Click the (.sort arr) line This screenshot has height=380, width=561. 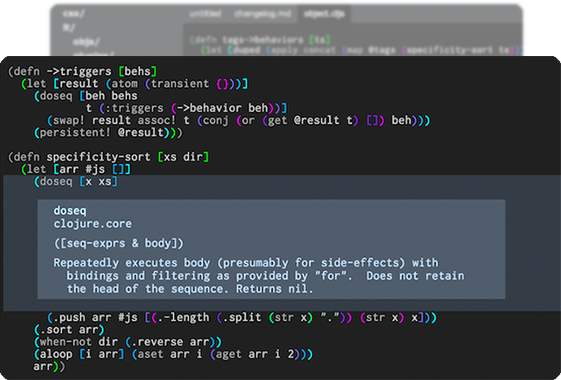69,330
